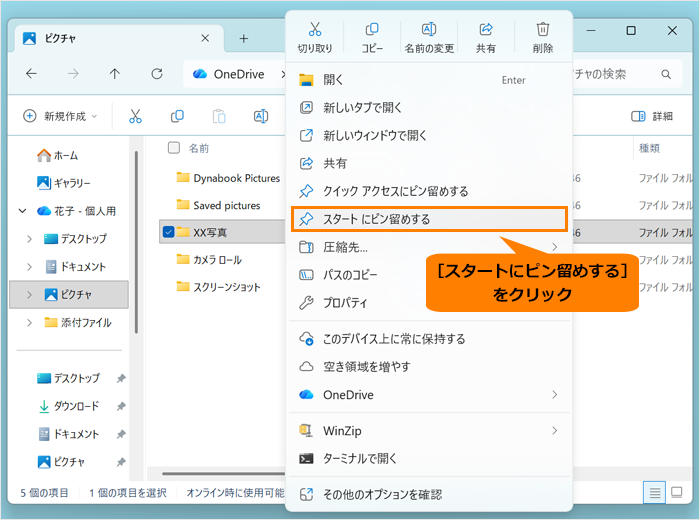Screen dimensions: 700x520
Task: Click the cut (切り取り) icon in context menu
Action: [315, 29]
